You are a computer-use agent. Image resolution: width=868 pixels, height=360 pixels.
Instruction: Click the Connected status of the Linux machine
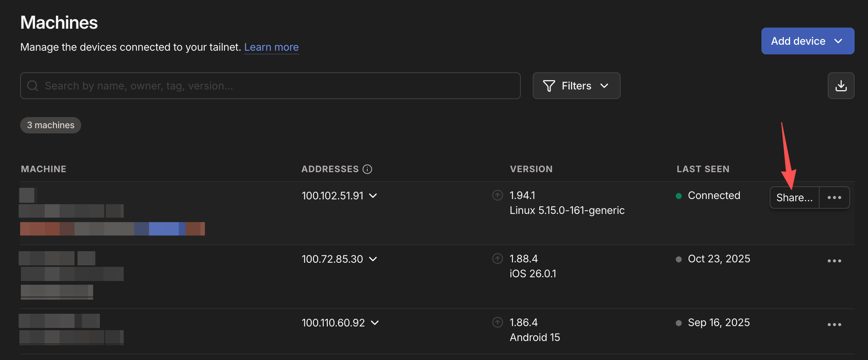tap(713, 195)
